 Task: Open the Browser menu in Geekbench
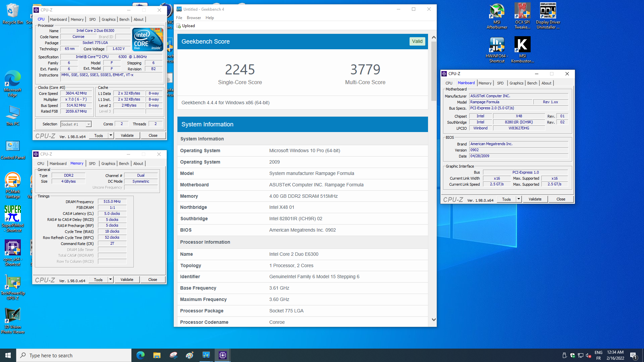click(x=194, y=18)
